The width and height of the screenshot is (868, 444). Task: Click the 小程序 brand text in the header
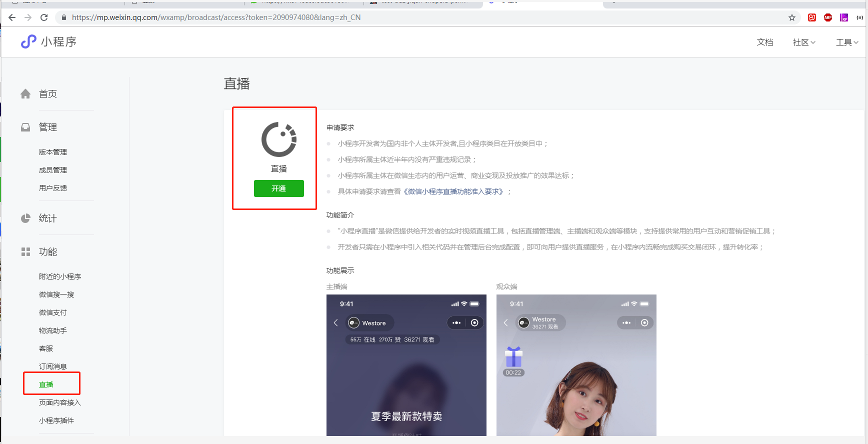click(x=59, y=42)
